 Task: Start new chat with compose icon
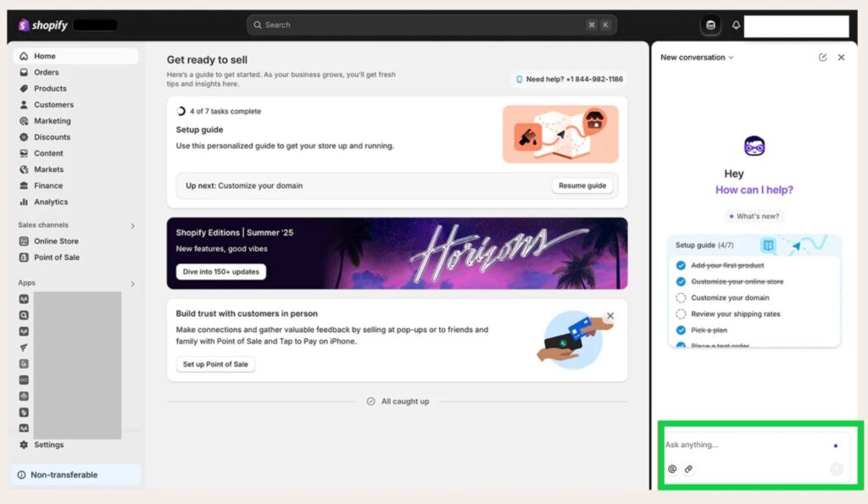[x=822, y=58]
